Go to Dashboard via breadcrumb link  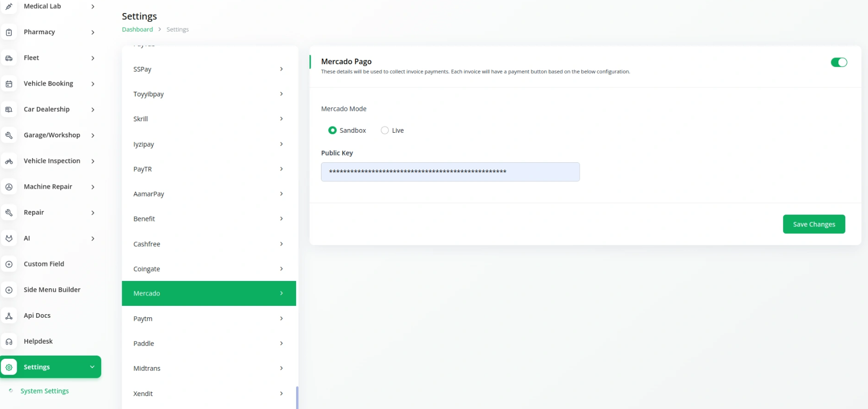[137, 30]
